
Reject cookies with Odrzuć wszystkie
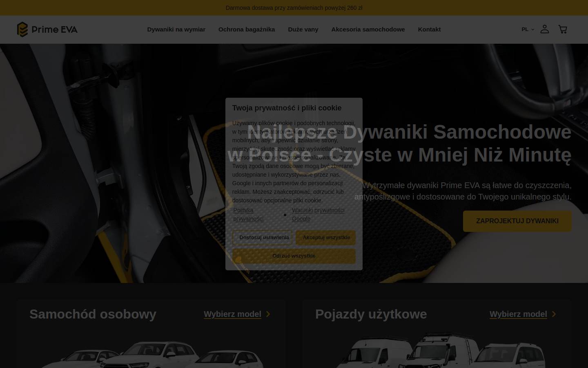pyautogui.click(x=294, y=256)
